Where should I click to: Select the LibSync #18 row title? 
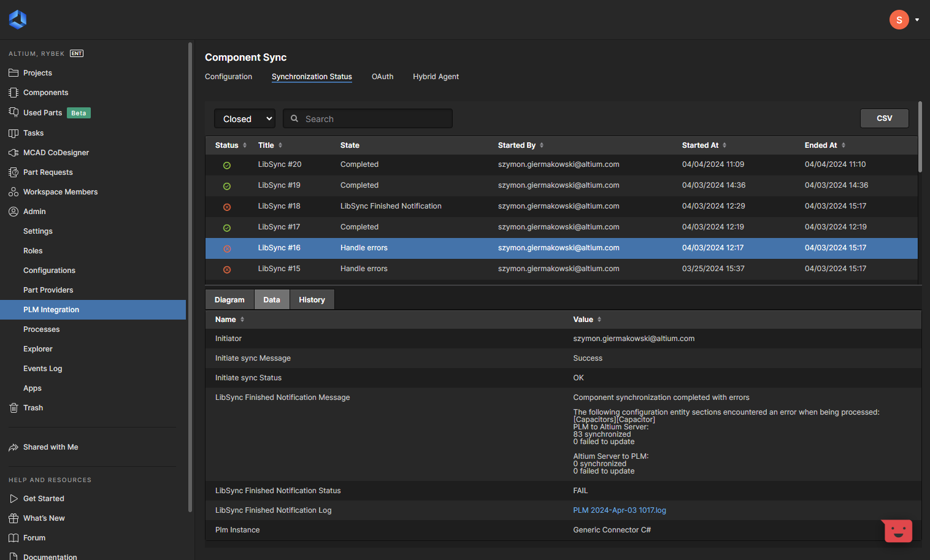[x=279, y=206]
